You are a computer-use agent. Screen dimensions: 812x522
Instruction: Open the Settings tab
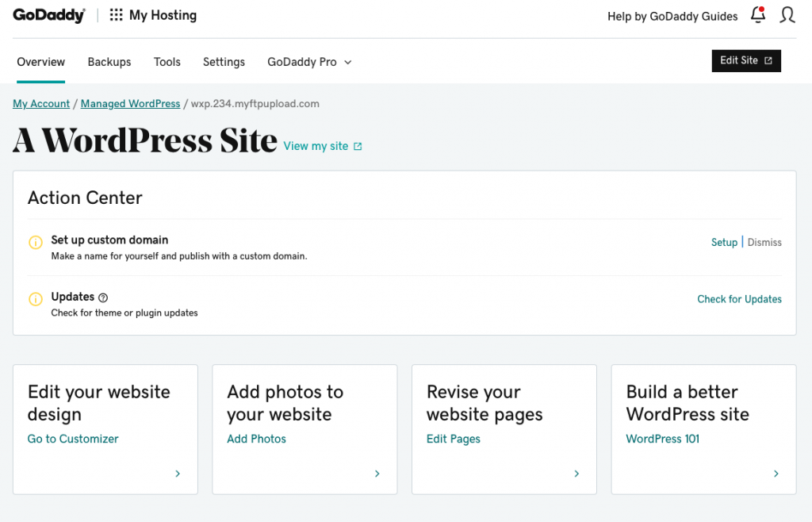(224, 62)
